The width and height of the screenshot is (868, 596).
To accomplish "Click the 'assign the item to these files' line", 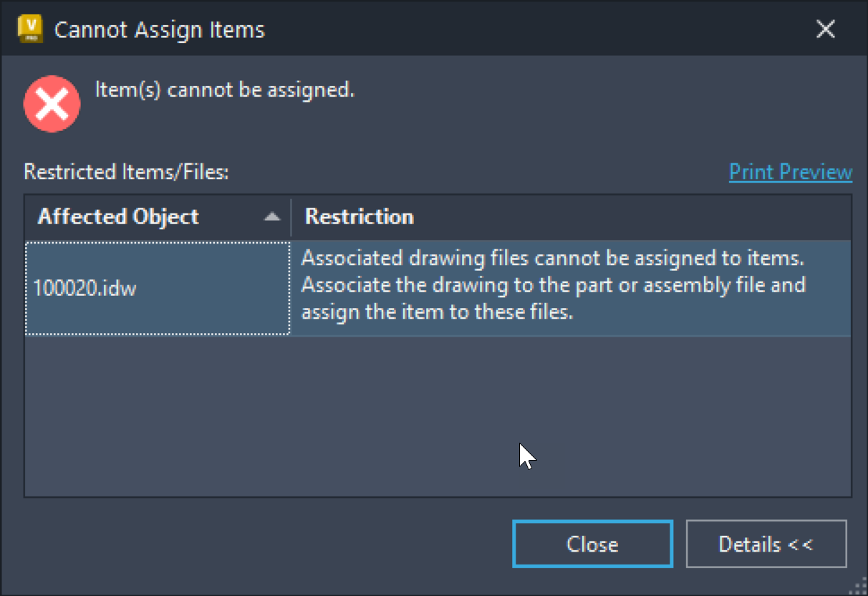I will pos(437,312).
